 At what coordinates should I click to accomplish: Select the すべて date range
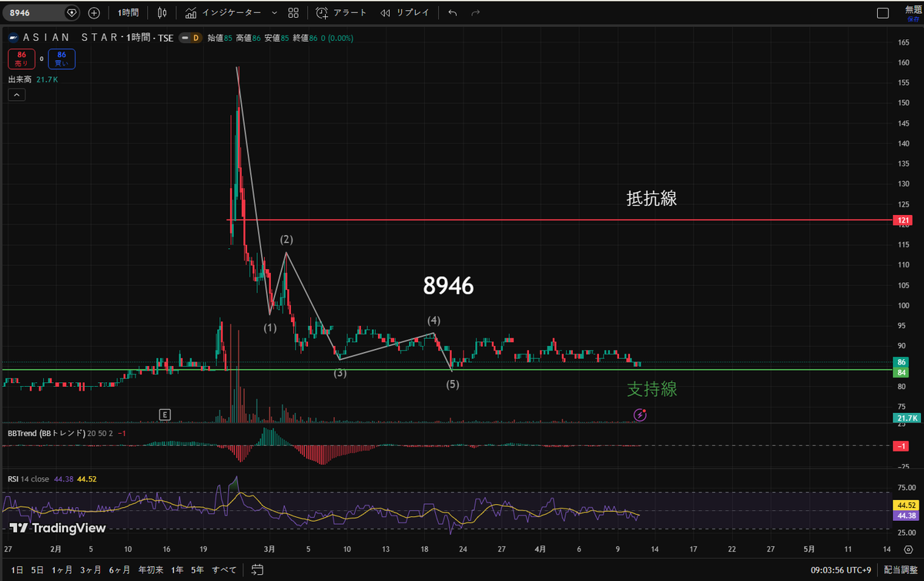coord(223,570)
